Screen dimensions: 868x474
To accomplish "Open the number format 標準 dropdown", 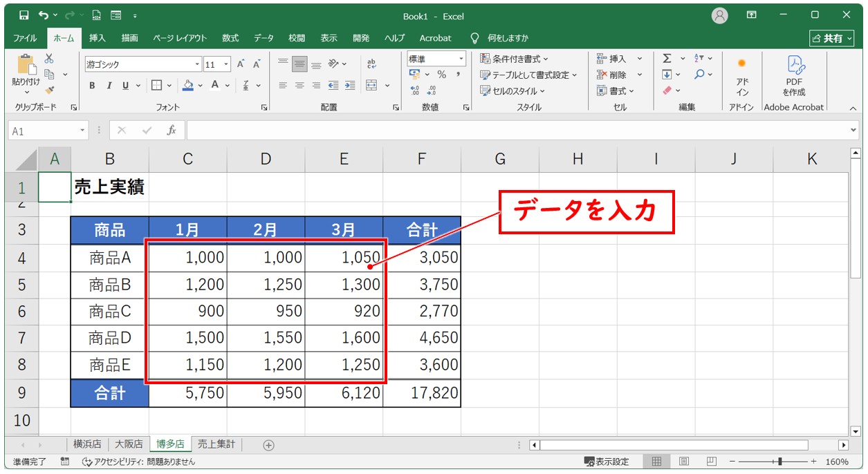I will click(461, 59).
